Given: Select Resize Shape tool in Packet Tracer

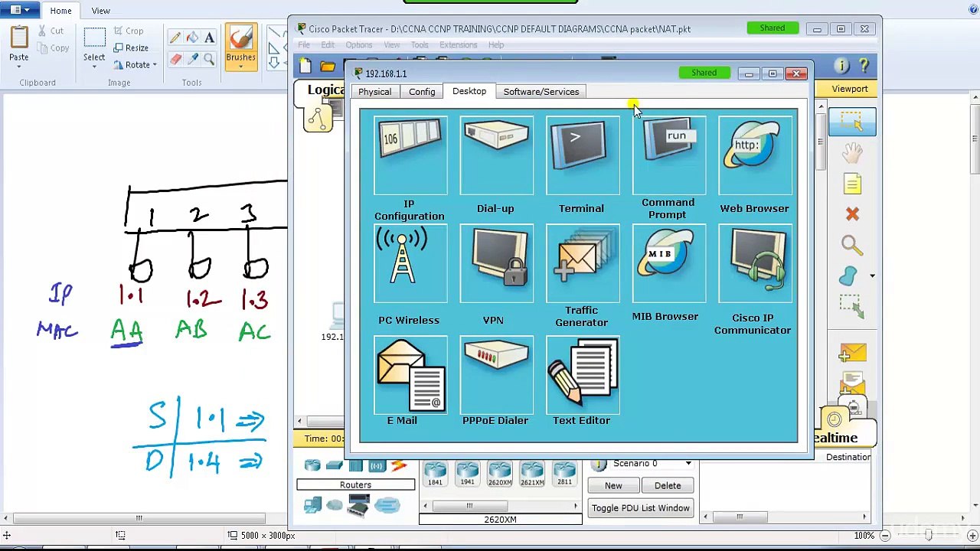Looking at the screenshot, I should 851,306.
